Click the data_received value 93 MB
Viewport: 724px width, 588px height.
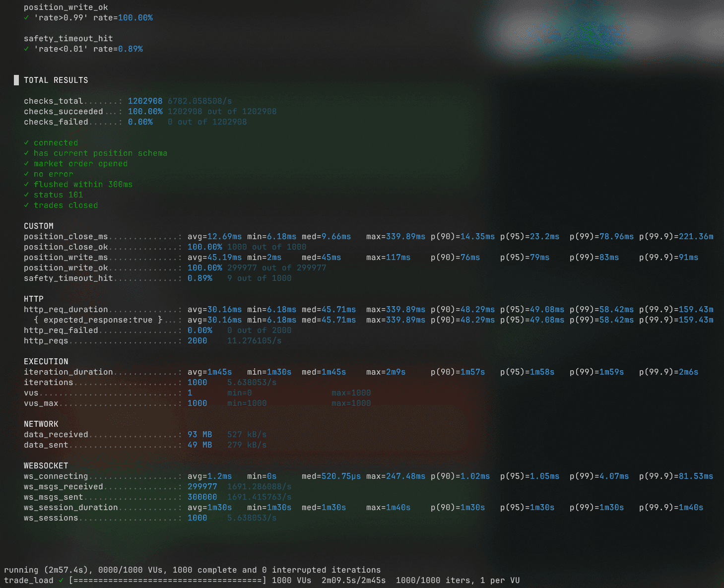tap(200, 435)
